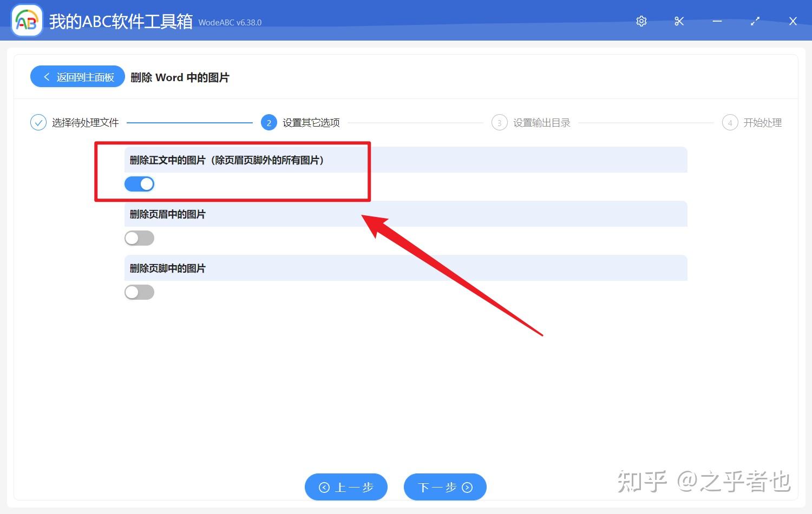Click the circular forward arrow inside 下一步
Screen dimensions: 812x514
click(x=468, y=487)
